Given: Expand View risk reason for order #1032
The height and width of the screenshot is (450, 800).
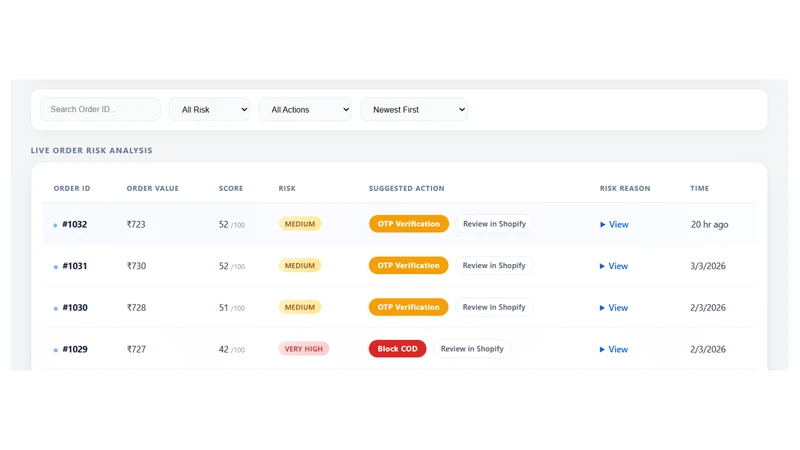Looking at the screenshot, I should pos(614,224).
